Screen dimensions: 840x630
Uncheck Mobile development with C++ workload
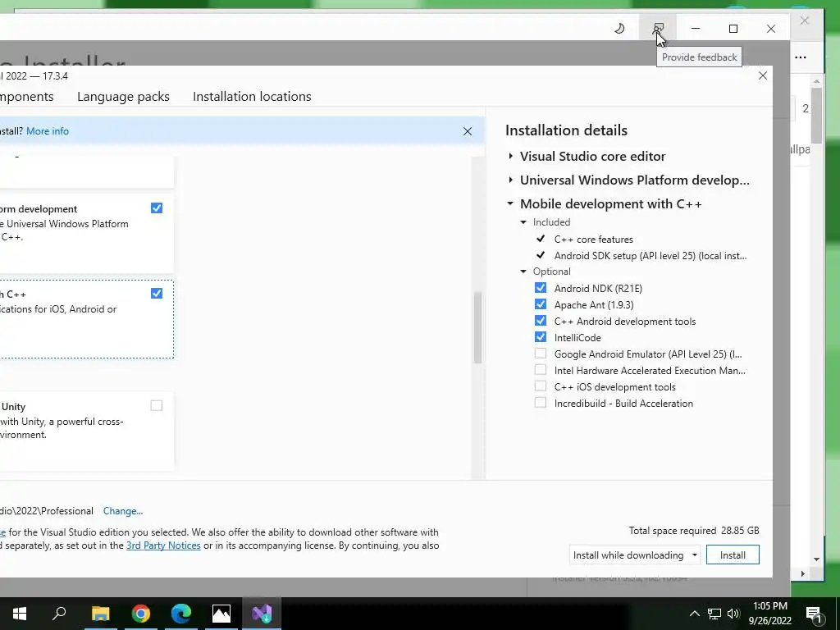(157, 293)
